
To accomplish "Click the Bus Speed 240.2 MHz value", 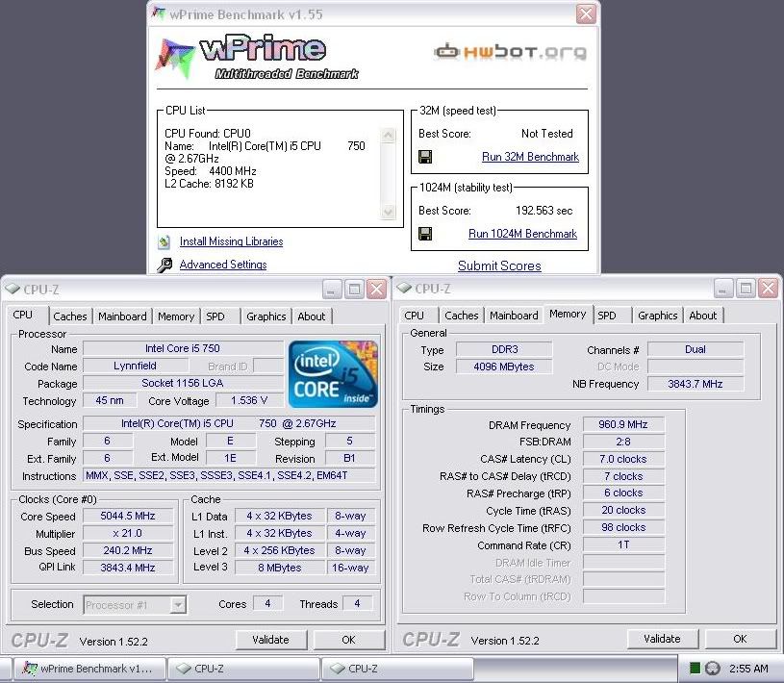I will pos(128,550).
